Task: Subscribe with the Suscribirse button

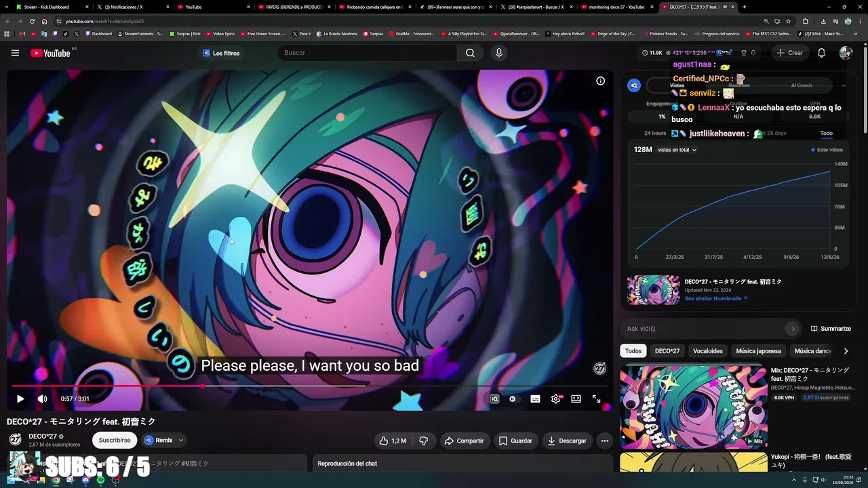Action: 115,440
